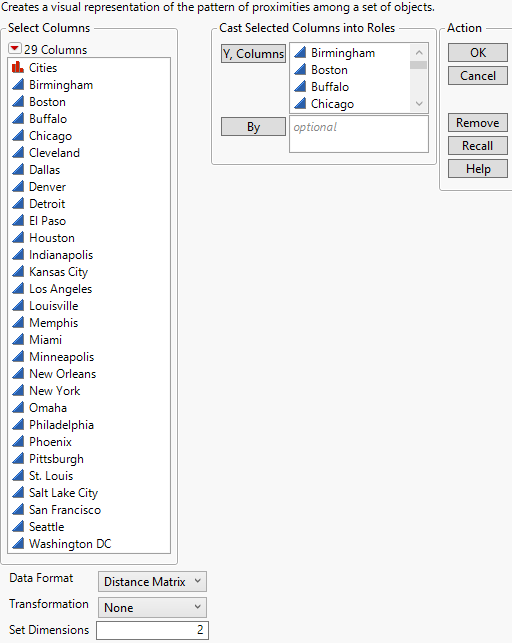Screen dimensions: 512x643
Task: Click the continuous icon beside Denver
Action: [18, 187]
